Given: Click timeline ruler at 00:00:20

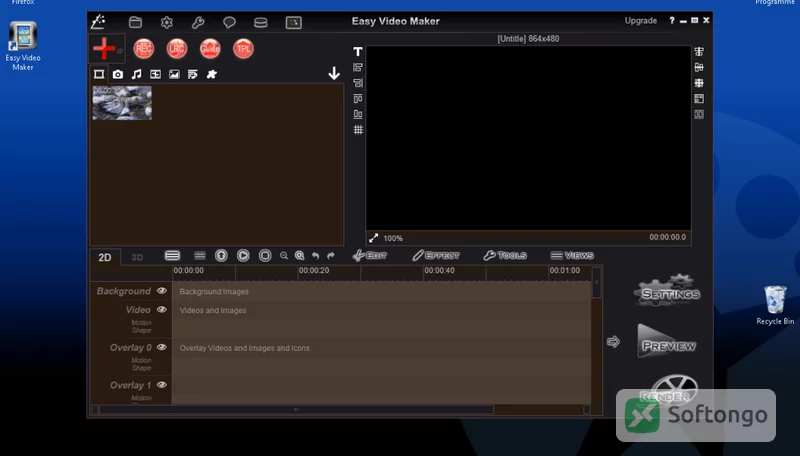Looking at the screenshot, I should (x=314, y=270).
